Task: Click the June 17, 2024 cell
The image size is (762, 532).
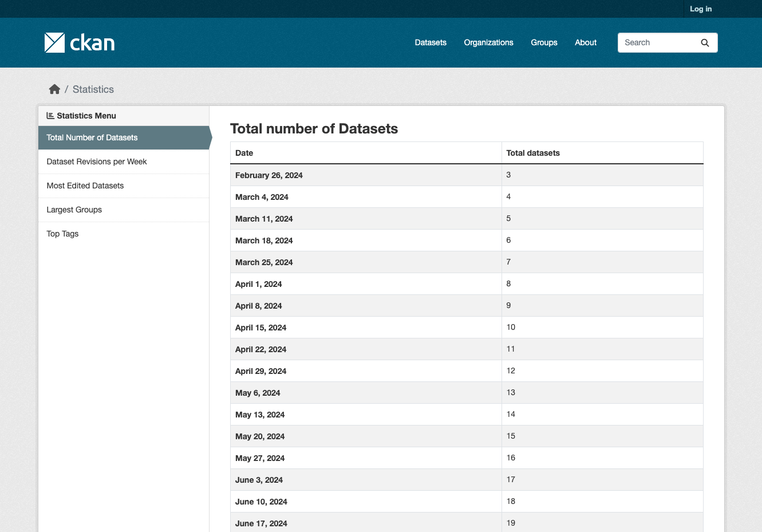Action: [x=366, y=522]
